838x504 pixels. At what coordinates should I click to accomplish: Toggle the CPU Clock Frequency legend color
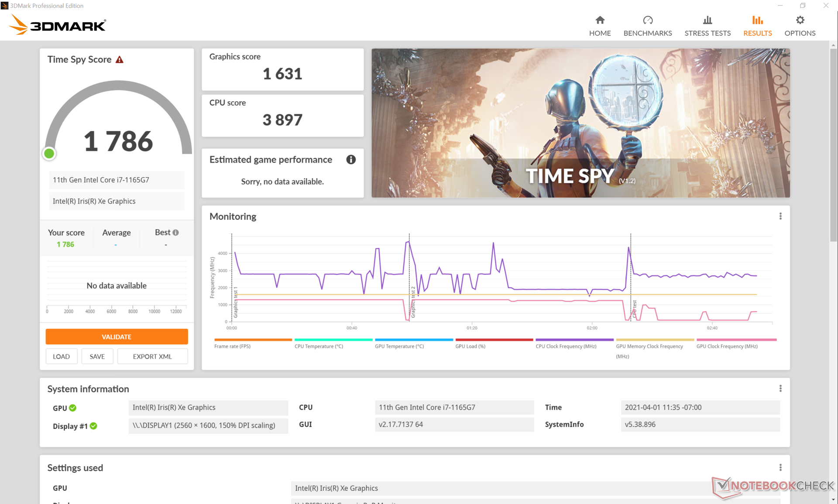(574, 340)
